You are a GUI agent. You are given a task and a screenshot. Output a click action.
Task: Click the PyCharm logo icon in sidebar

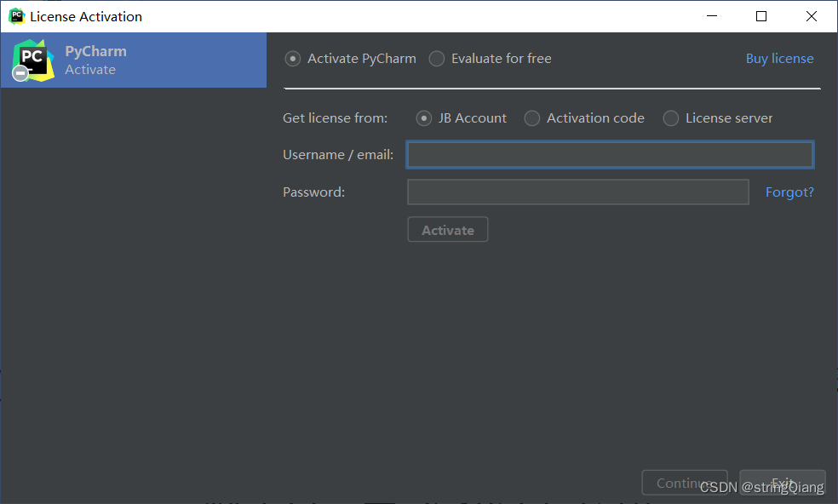coord(33,60)
